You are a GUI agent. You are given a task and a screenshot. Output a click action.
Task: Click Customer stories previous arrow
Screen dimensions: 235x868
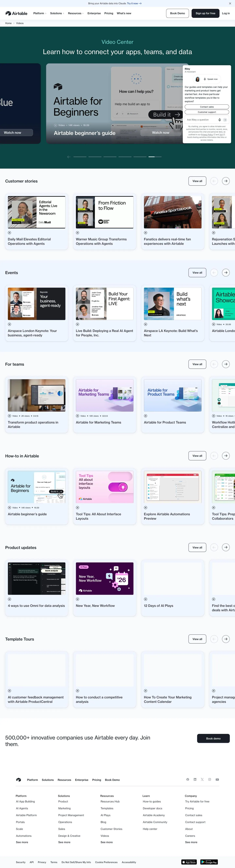point(214,181)
